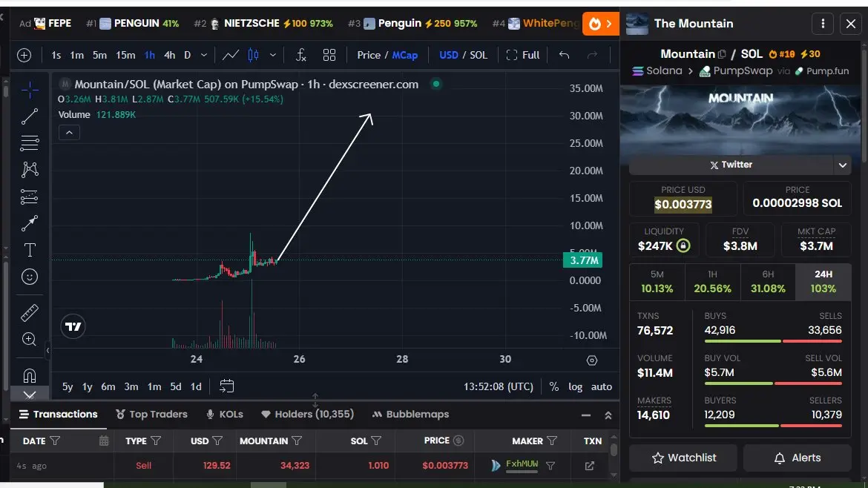
Task: Expand the chart style dropdown arrow
Action: coord(272,55)
